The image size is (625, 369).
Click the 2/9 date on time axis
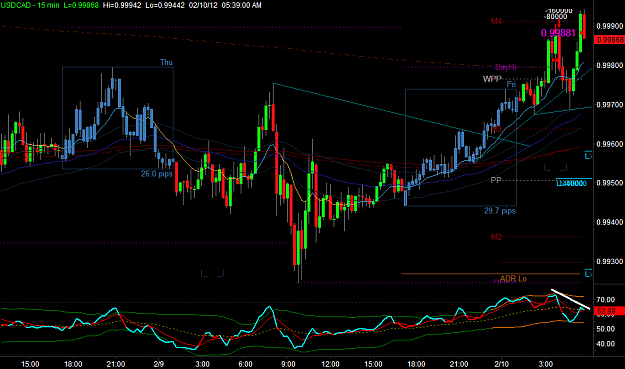click(159, 364)
